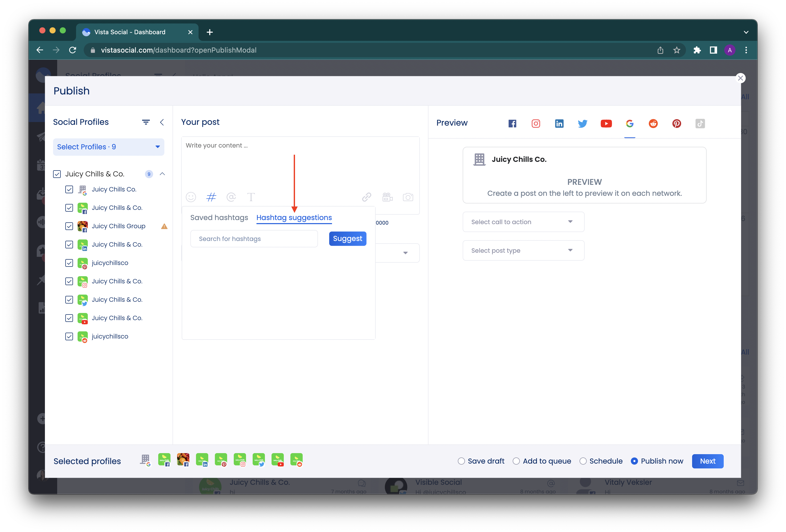
Task: Switch to Saved hashtags tab
Action: coord(219,217)
